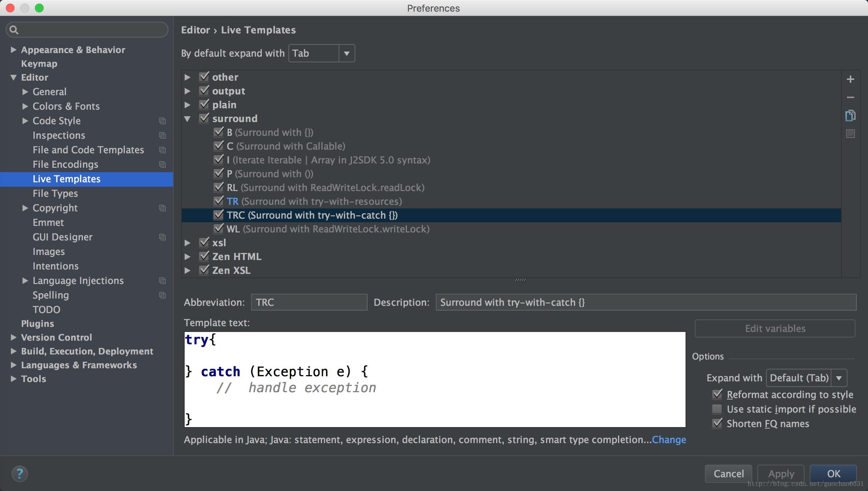Click project icon beside File and Code Templates

(162, 150)
